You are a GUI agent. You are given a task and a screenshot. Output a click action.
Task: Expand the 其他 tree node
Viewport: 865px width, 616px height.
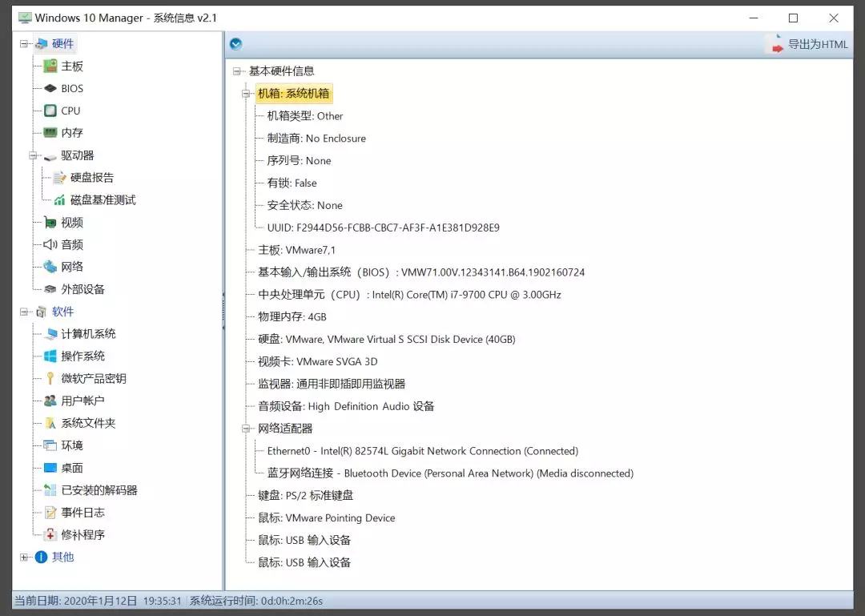click(24, 557)
